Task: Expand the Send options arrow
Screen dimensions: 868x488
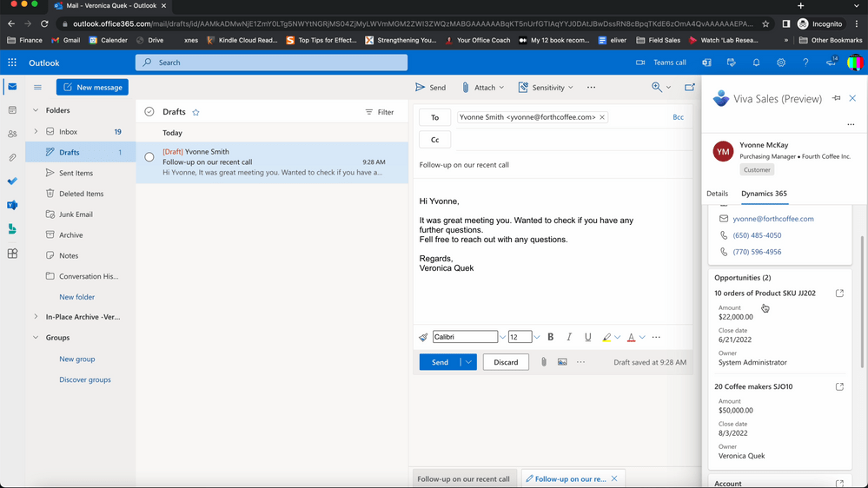Action: pos(468,362)
